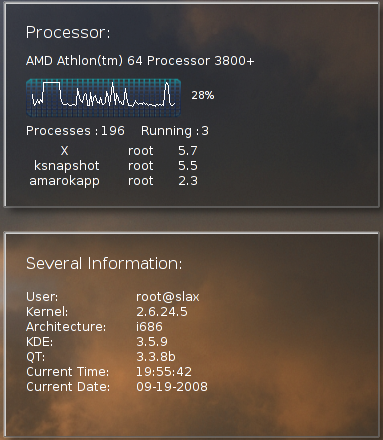The width and height of the screenshot is (383, 440).
Task: Click the KDE version 3.5.9
Action: 152,342
